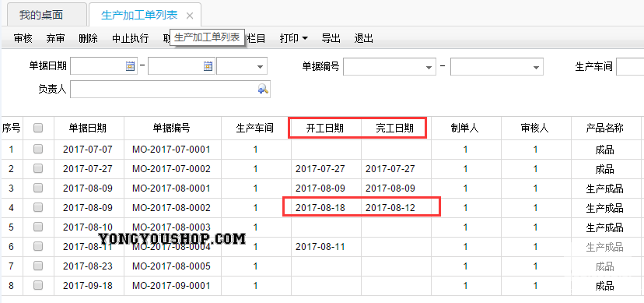This screenshot has height=303, width=644.
Task: Check the row for MO-2017-08-0005
Action: click(x=38, y=266)
